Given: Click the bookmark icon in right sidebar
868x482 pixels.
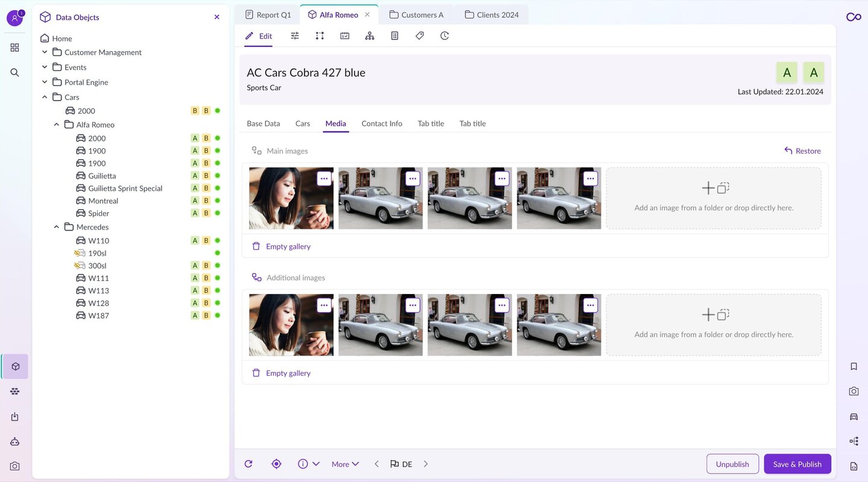Looking at the screenshot, I should point(854,366).
